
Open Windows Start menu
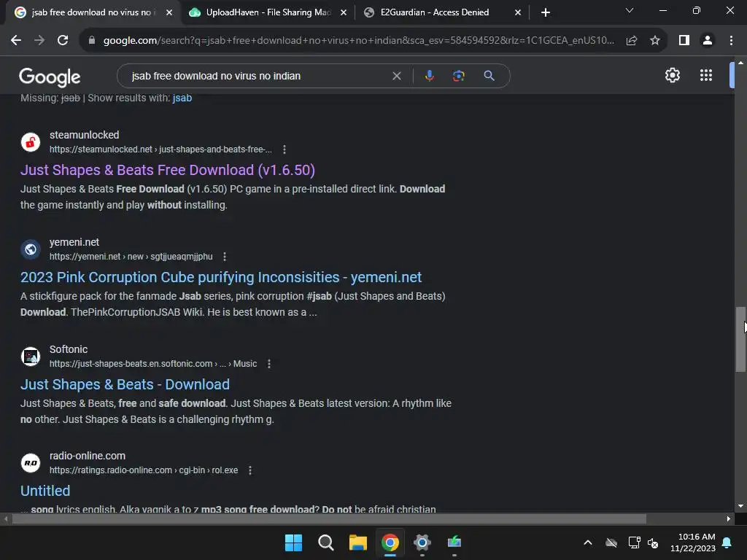[x=293, y=542]
